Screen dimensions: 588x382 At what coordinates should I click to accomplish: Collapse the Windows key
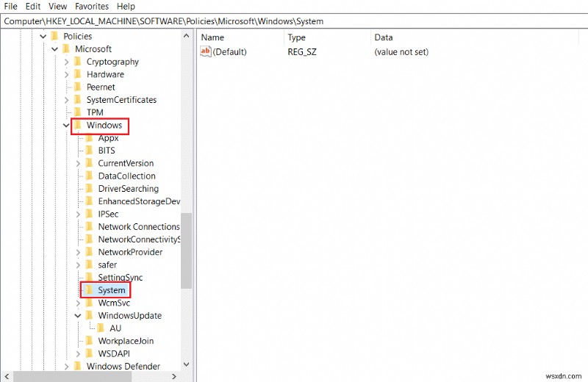pyautogui.click(x=66, y=125)
